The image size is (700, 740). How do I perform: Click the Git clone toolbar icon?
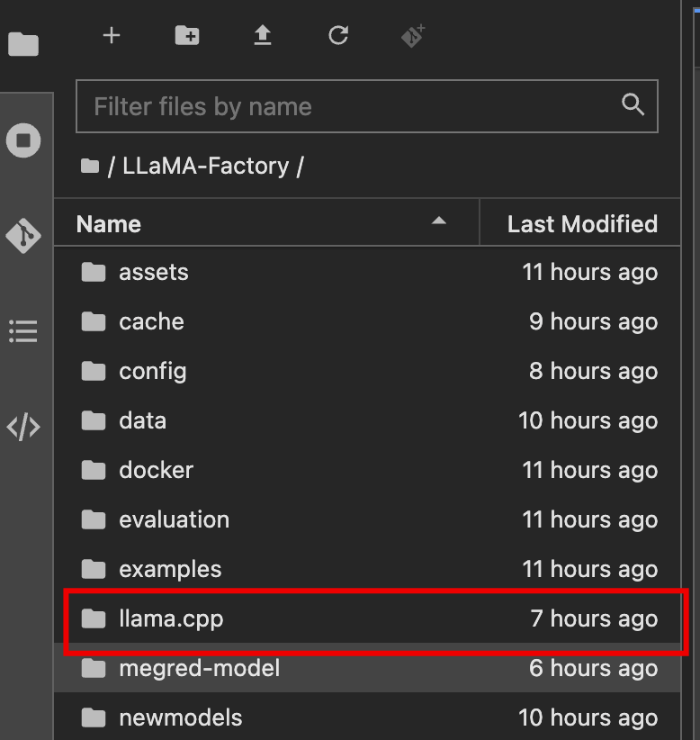coord(413,36)
